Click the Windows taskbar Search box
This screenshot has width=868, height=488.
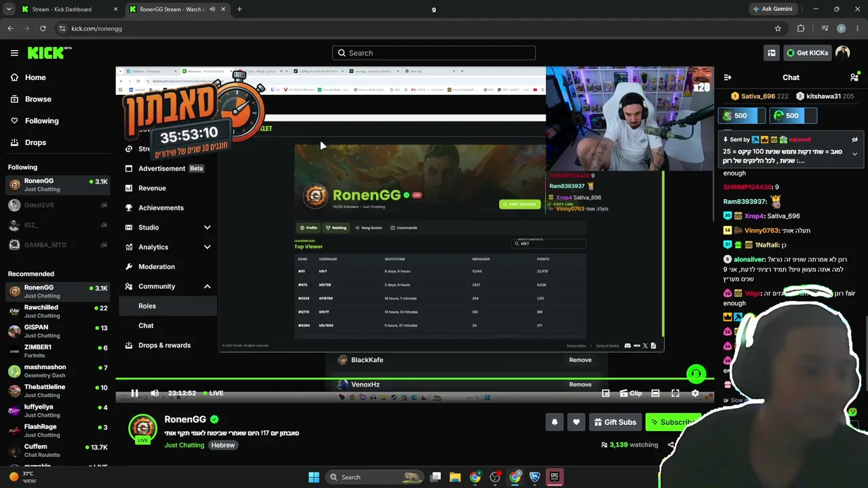(x=373, y=477)
